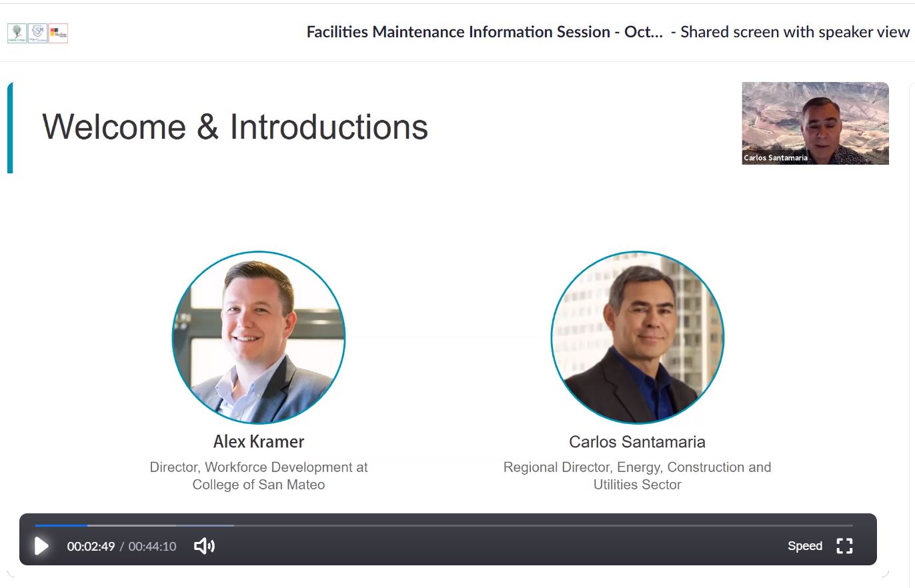Click the Facilities Maintenance Information Session title
Viewport: 915px width, 588px height.
pos(484,32)
